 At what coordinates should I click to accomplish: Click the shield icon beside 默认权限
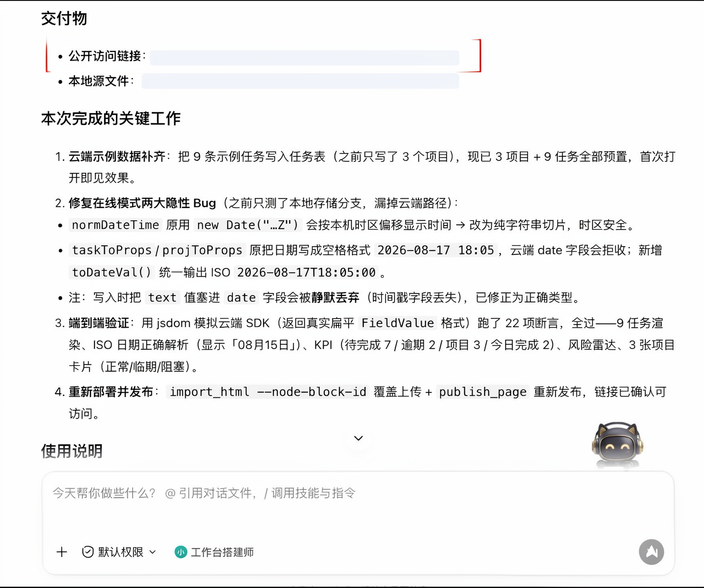(x=88, y=552)
